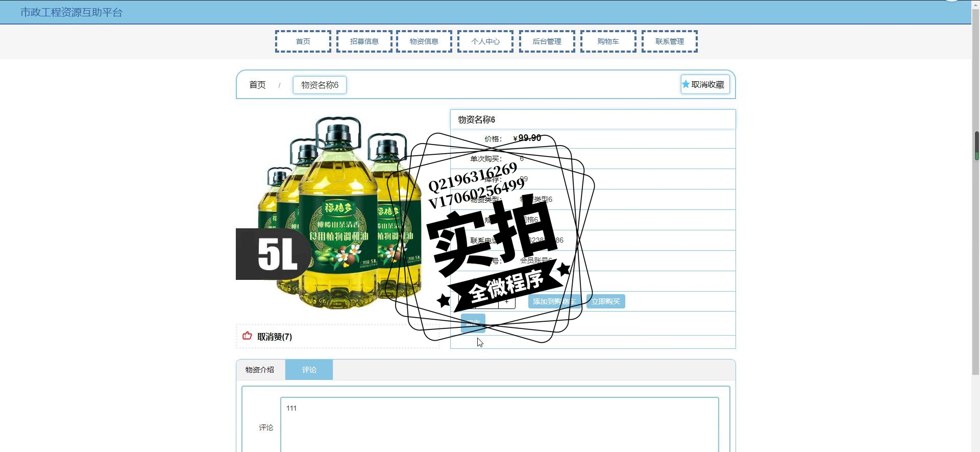The width and height of the screenshot is (980, 452).
Task: Click the 单次购买 label
Action: [486, 159]
